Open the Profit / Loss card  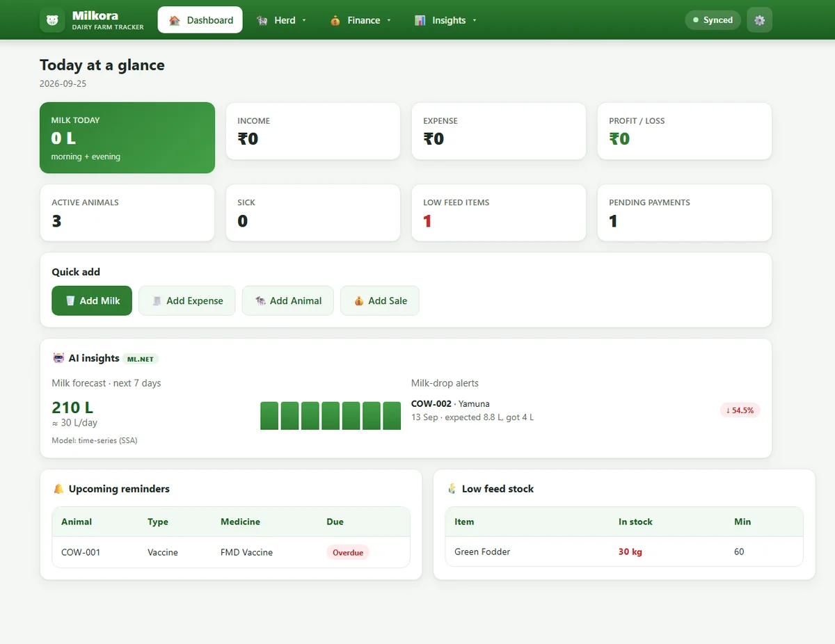[x=685, y=131]
